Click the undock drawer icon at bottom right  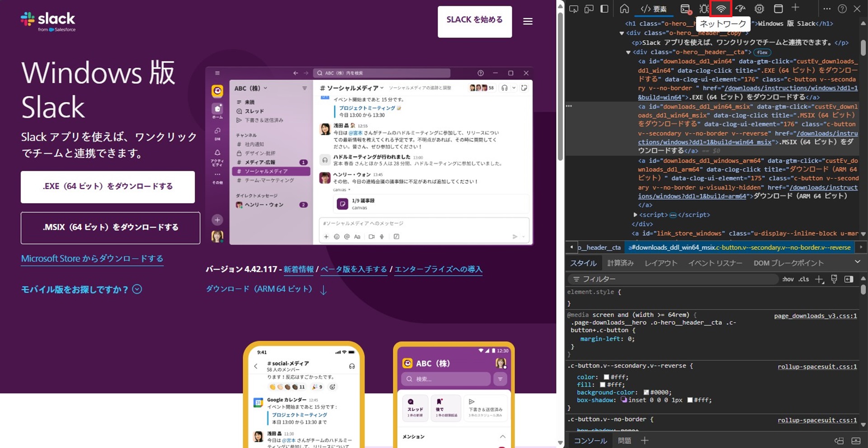[x=839, y=440]
